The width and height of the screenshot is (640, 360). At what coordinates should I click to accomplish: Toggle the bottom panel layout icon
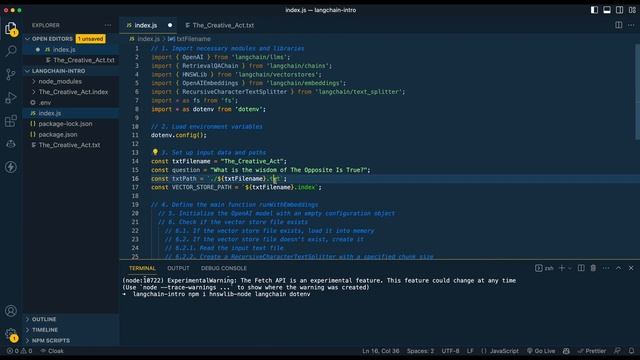point(607,10)
